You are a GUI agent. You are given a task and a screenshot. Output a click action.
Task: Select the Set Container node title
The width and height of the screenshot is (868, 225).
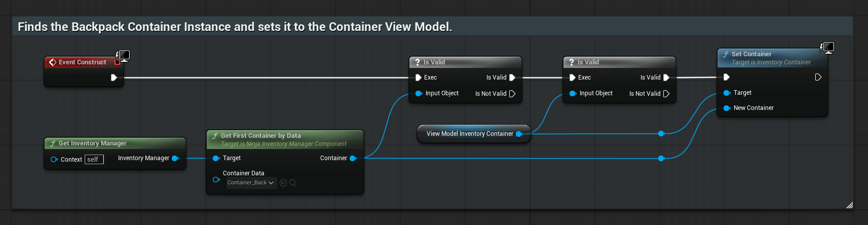tap(751, 54)
